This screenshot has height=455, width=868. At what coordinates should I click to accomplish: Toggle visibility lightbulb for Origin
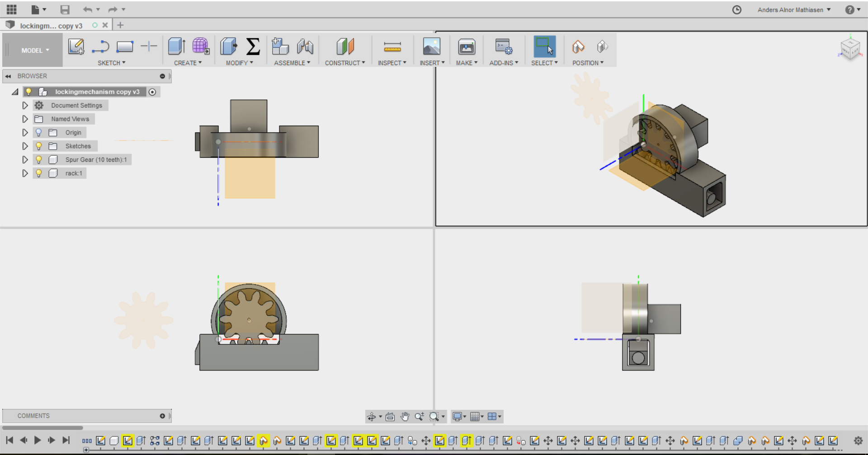pyautogui.click(x=39, y=132)
